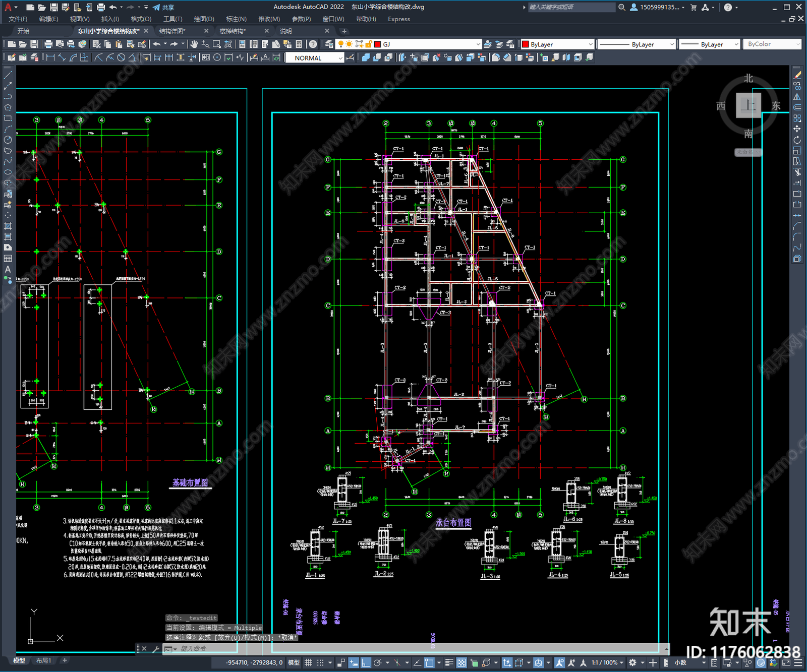Select the Diameter dimension tool icon
This screenshot has width=807, height=672.
point(121,57)
